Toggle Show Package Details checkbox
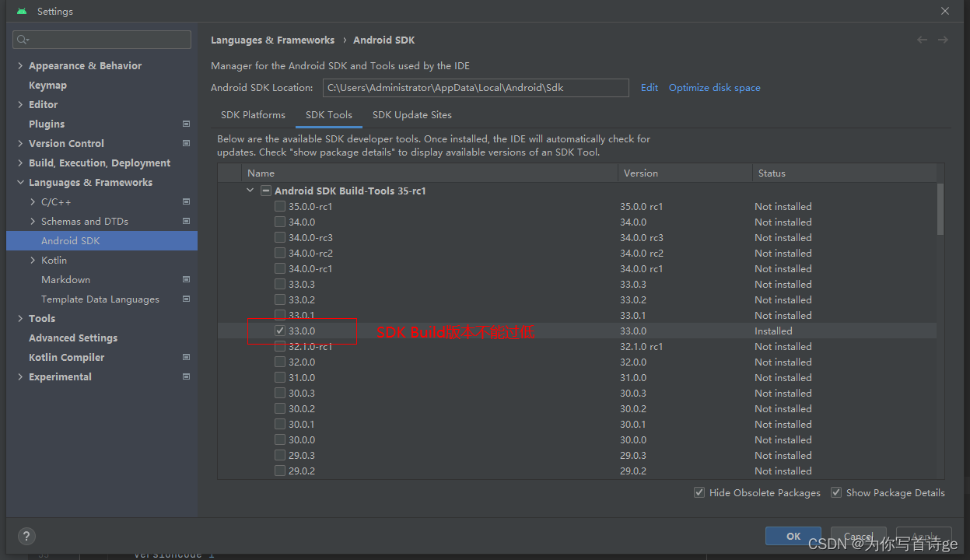970x560 pixels. (x=836, y=492)
